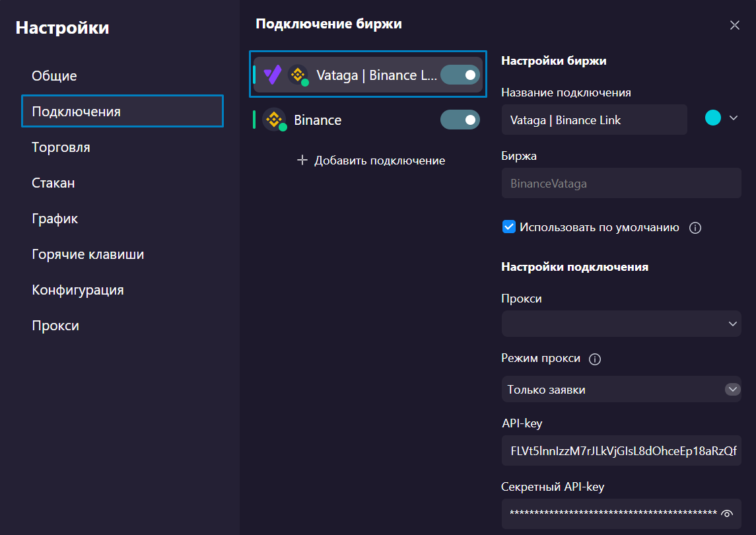Close the settings dialog with X
The width and height of the screenshot is (756, 535).
click(734, 25)
